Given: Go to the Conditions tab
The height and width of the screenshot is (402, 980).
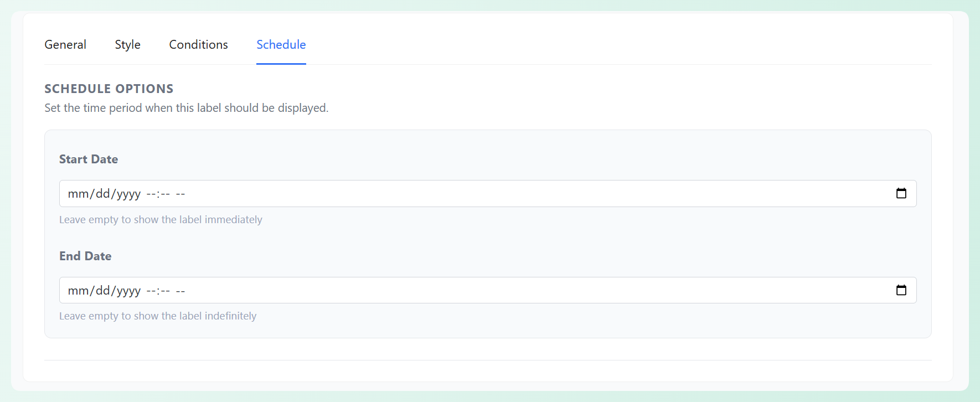Looking at the screenshot, I should [198, 44].
